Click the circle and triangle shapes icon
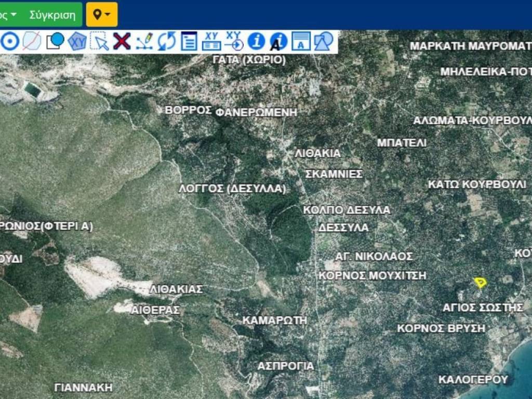 (324, 41)
